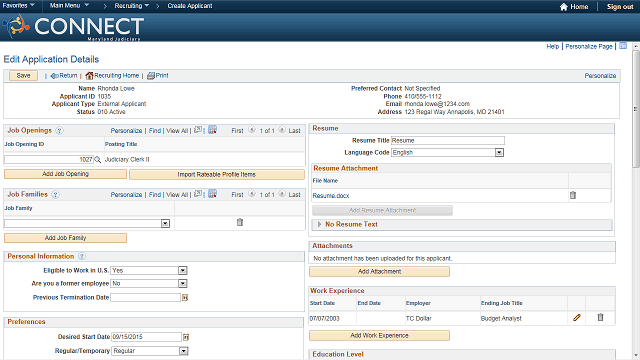Delete the Resume.docx attachment
Screen dimensions: 640x360
[573, 195]
